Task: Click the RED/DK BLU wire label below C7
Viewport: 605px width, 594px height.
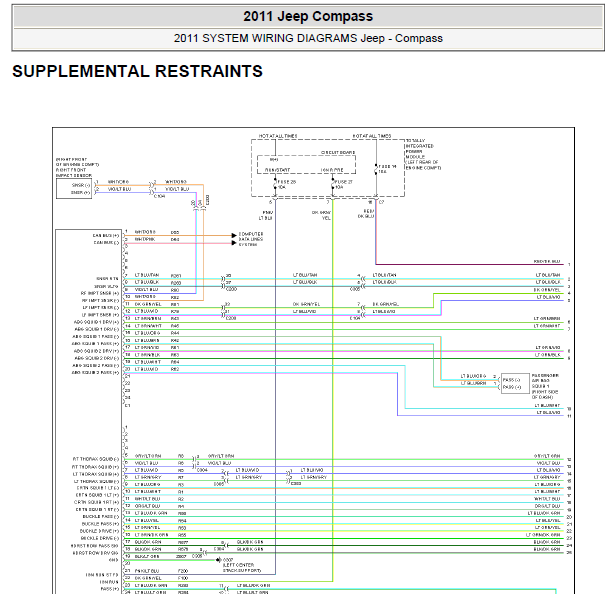Action: [365, 214]
